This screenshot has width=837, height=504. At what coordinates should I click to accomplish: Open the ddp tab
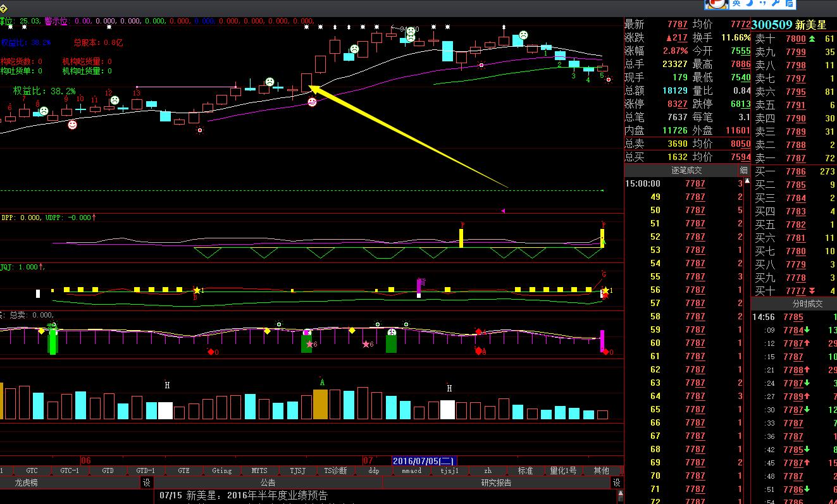(374, 470)
